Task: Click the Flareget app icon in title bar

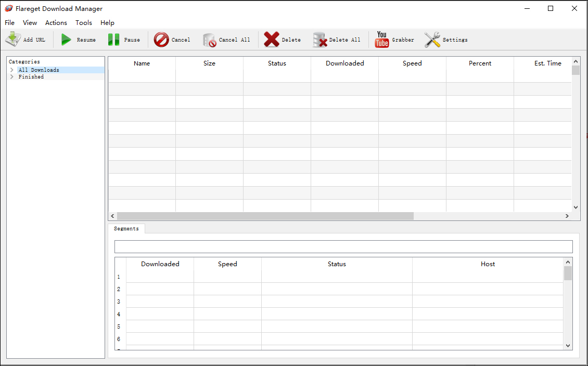Action: point(8,8)
